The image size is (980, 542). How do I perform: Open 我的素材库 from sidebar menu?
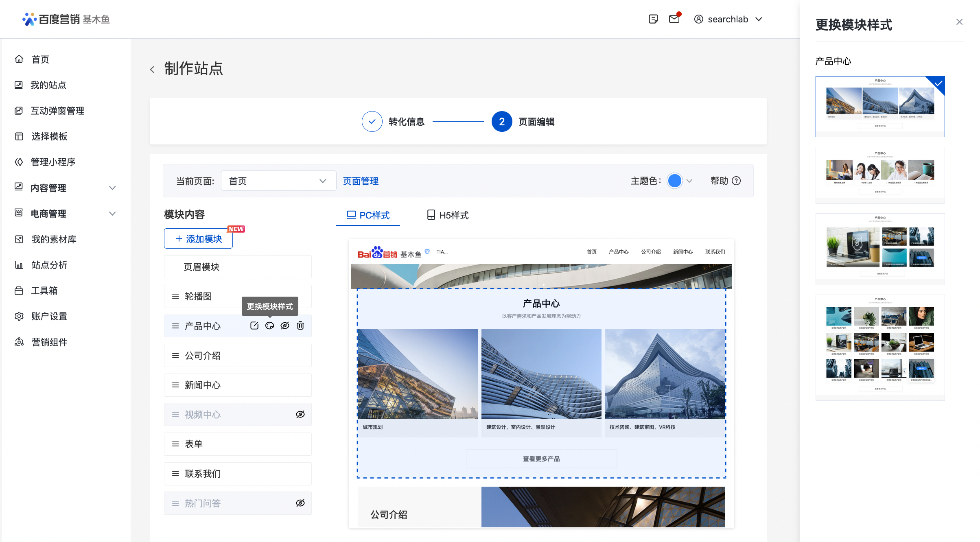[54, 239]
